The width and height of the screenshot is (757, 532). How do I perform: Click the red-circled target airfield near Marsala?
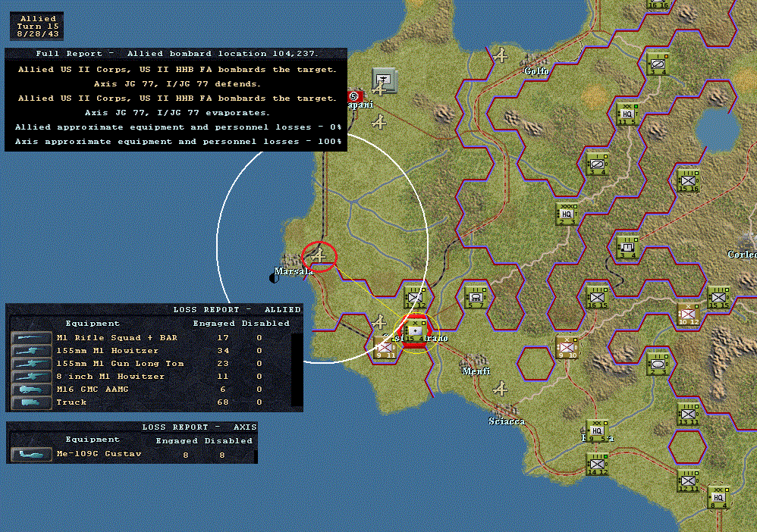319,255
